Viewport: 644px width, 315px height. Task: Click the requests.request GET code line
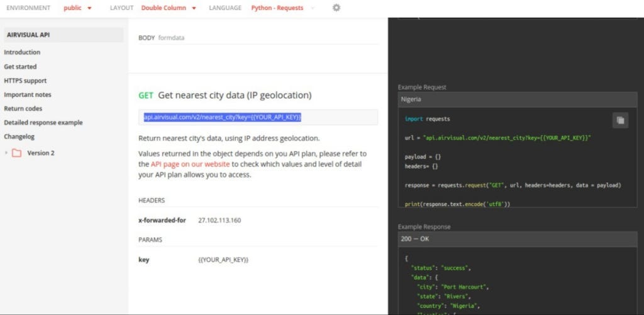click(x=513, y=185)
